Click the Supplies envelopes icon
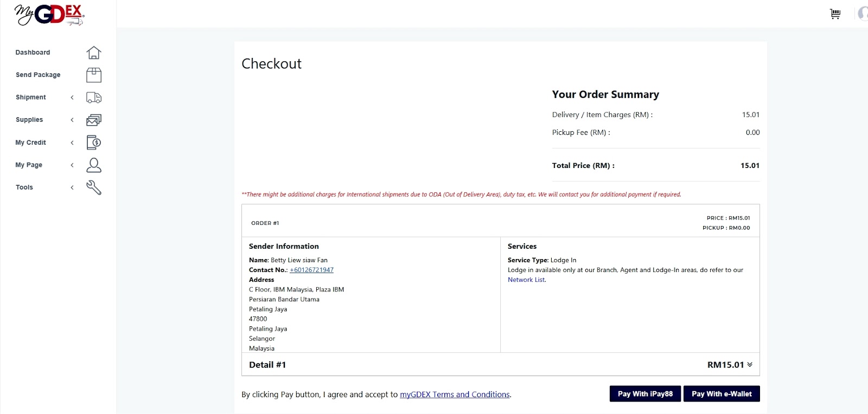The height and width of the screenshot is (414, 868). [x=94, y=120]
